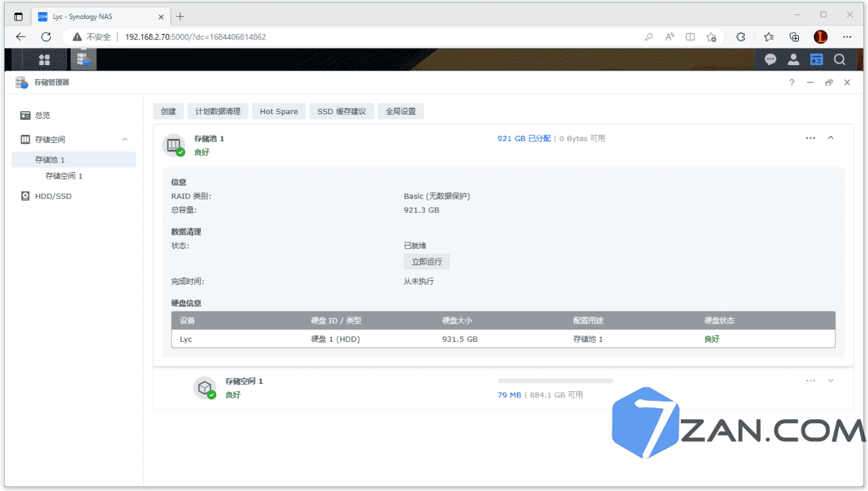Click the Storage Manager title bar icon

22,82
